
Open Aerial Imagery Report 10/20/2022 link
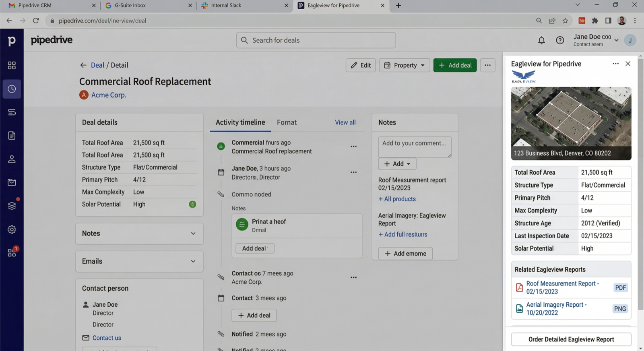click(x=556, y=309)
